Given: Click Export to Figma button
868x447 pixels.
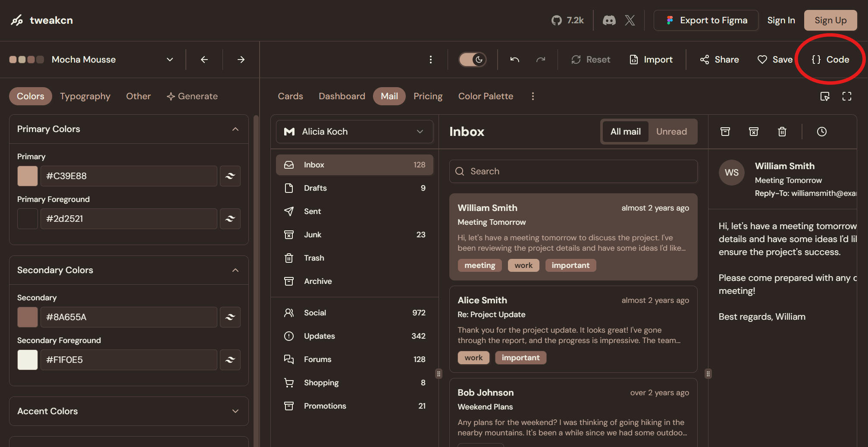Looking at the screenshot, I should tap(706, 20).
